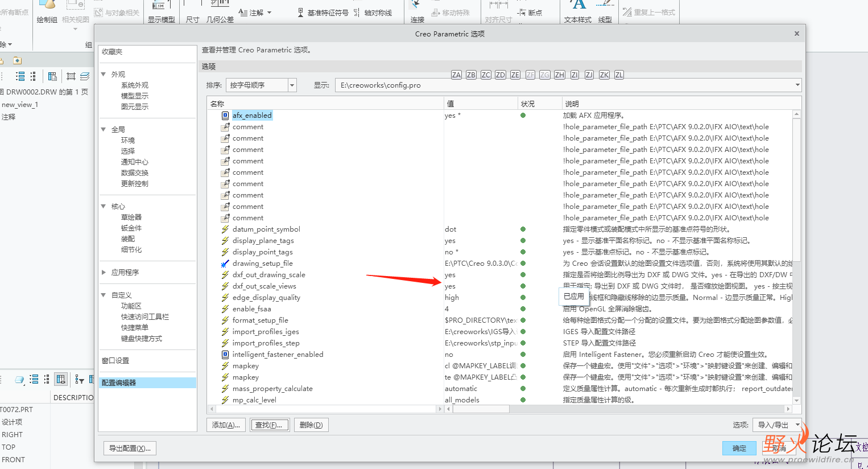Click the options list vertical scrollbar
Screen dimensions: 868x469
796,190
